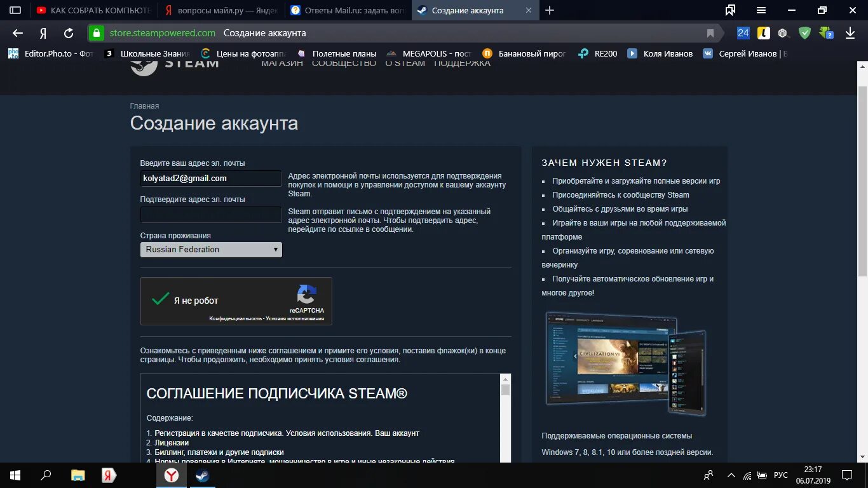Open СООБЩЕСТВО in Steam navigation

click(344, 64)
